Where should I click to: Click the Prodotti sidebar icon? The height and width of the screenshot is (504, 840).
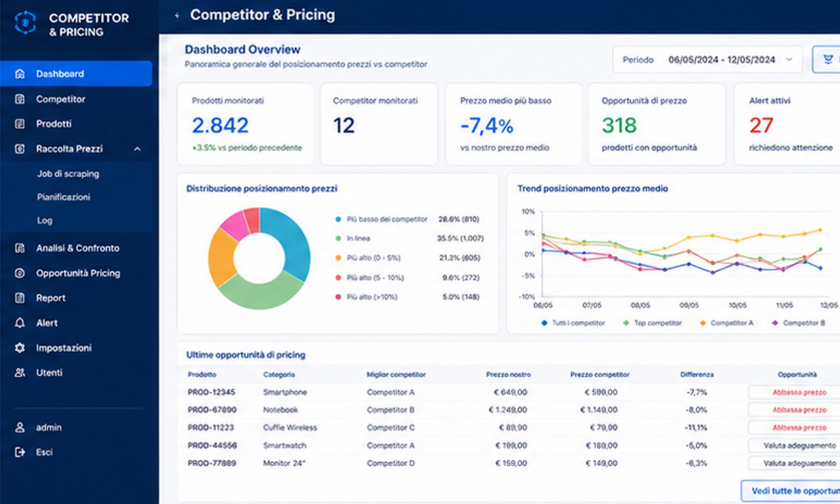pos(20,124)
